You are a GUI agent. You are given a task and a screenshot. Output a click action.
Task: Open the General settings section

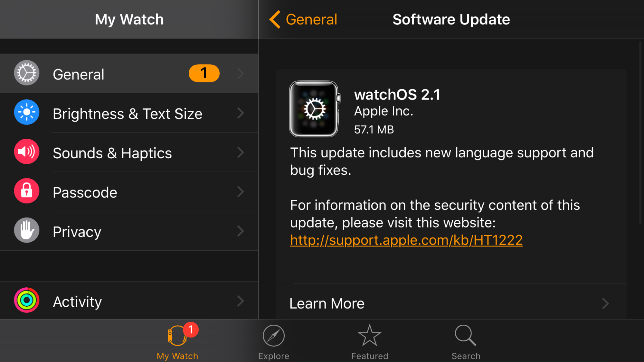point(129,74)
